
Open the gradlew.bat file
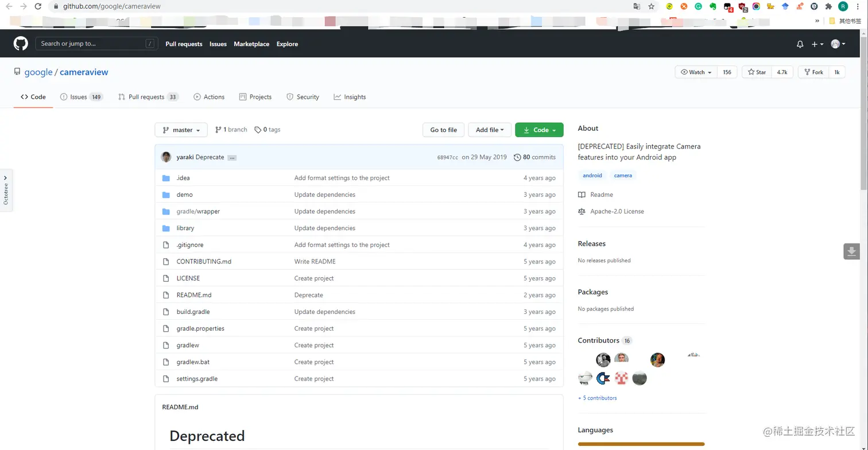193,362
